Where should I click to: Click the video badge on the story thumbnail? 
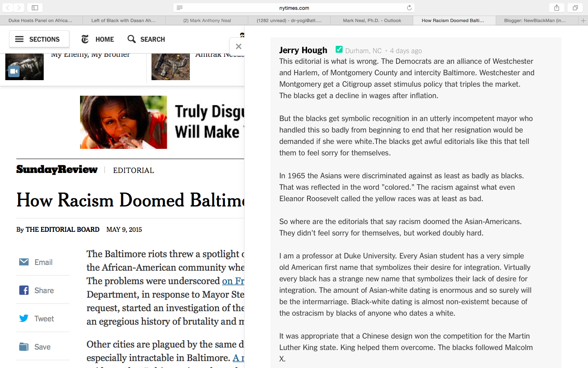point(14,72)
